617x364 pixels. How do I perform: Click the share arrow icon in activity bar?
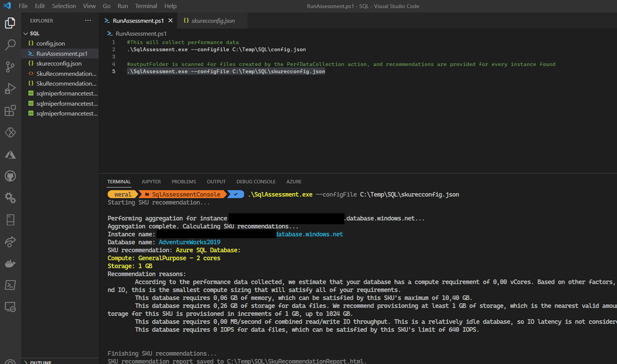10,242
